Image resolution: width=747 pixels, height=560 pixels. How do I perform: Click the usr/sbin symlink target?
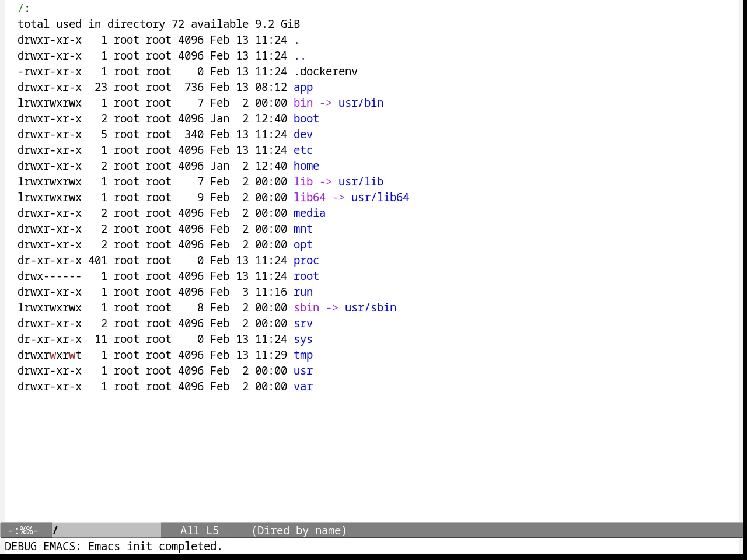[x=370, y=307]
